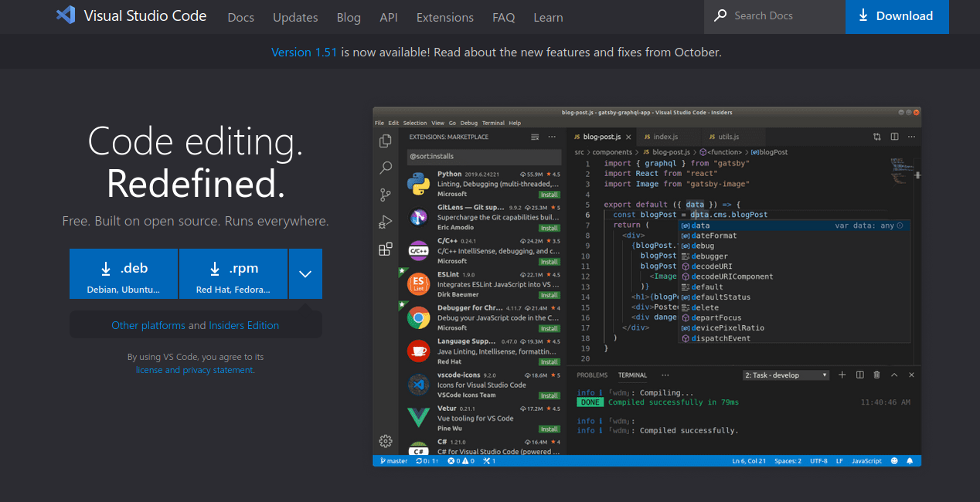Click Install for the Vetur extension
Screen dimensions: 980x502
coord(550,429)
